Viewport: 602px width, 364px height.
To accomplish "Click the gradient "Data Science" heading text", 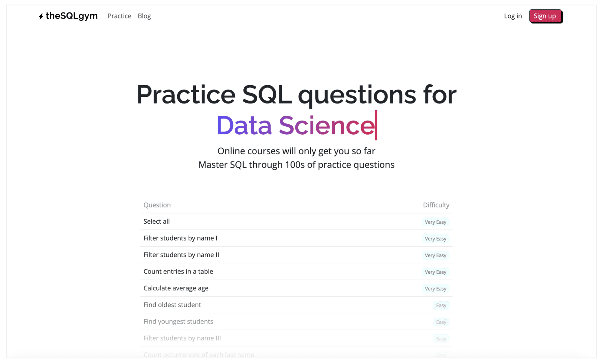I will point(295,126).
